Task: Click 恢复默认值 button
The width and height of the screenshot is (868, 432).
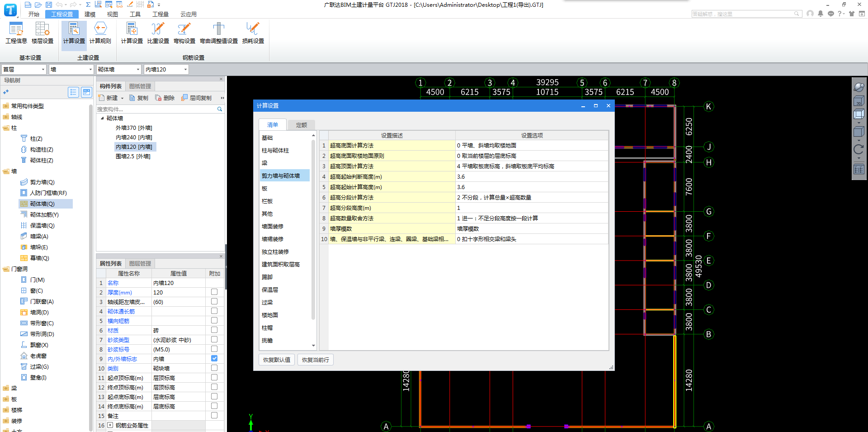Action: click(277, 360)
